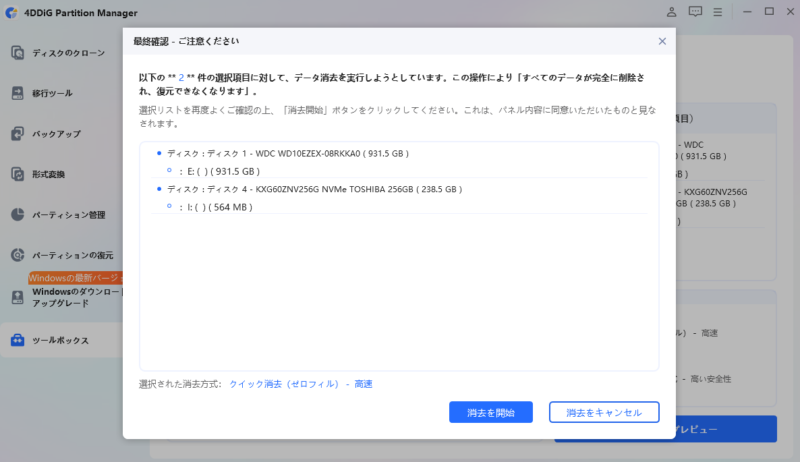
Task: Click the バックアップ sidebar icon
Action: click(x=17, y=133)
